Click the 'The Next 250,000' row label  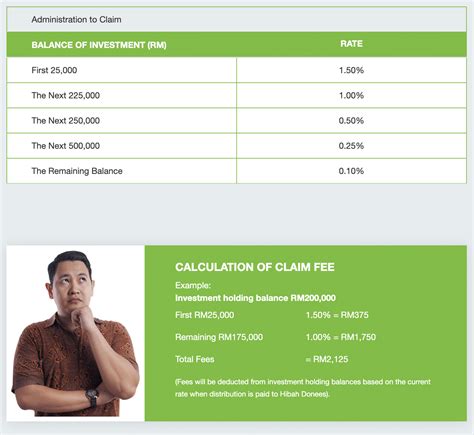tap(66, 120)
